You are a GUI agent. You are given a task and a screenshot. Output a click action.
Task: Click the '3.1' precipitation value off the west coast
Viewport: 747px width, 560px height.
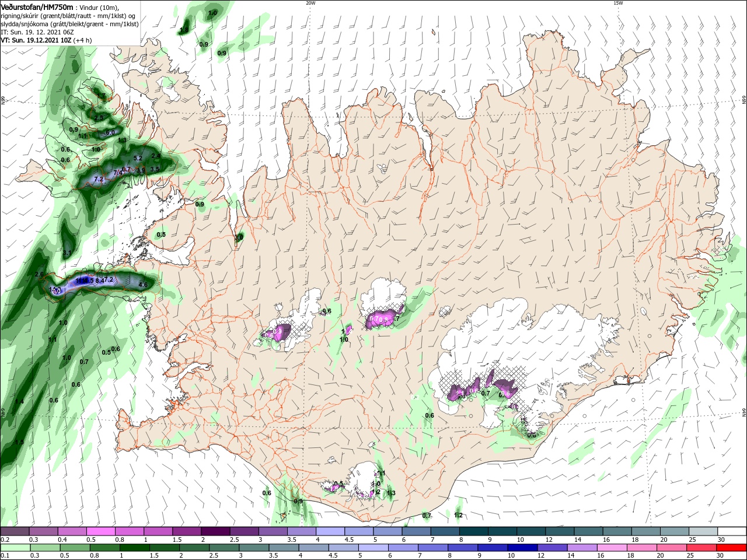pyautogui.click(x=67, y=253)
